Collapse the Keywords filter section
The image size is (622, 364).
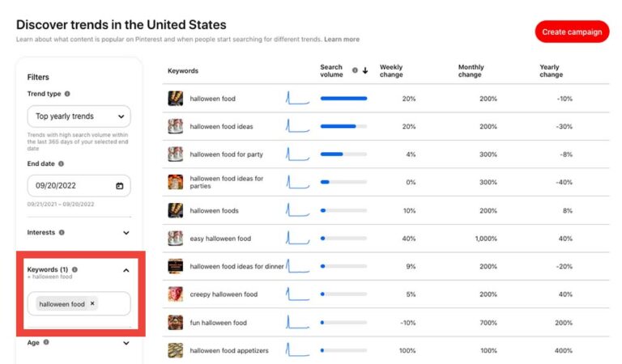[x=126, y=270]
